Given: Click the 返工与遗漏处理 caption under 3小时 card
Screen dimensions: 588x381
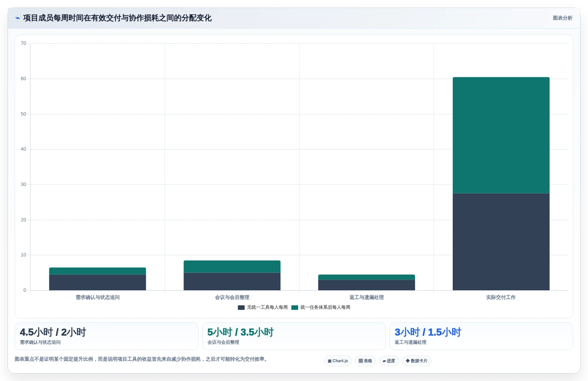Looking at the screenshot, I should click(x=411, y=342).
